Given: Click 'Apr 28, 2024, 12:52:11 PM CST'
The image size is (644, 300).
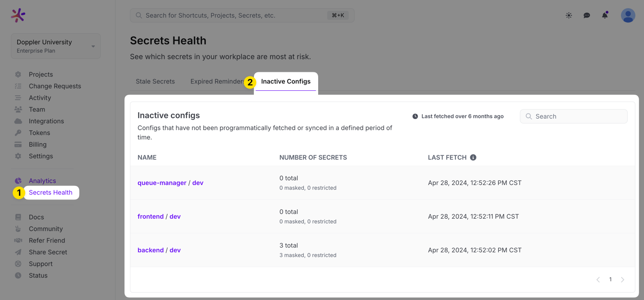Looking at the screenshot, I should (473, 216).
